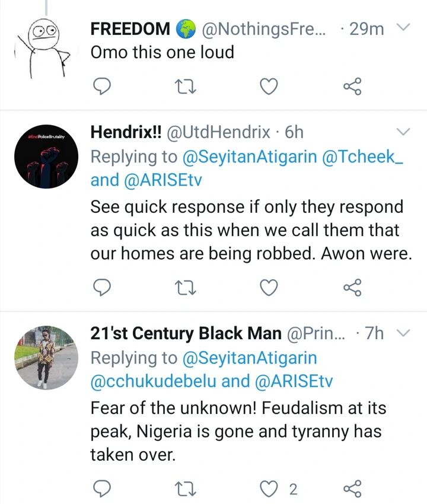Reply to 21'st Century Black Man's tweet
The image size is (427, 504).
103,489
